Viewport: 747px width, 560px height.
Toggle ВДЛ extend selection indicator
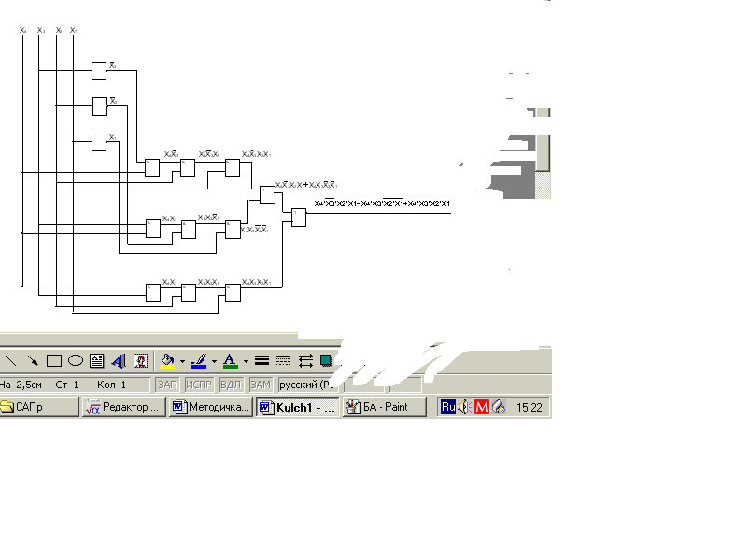(x=230, y=385)
